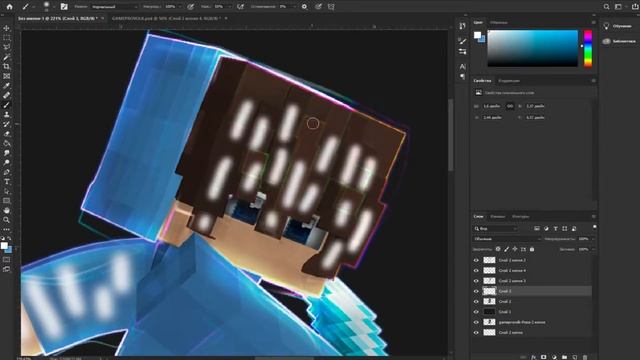This screenshot has height=360, width=640.
Task: Select the Eraser tool
Action: 7,133
